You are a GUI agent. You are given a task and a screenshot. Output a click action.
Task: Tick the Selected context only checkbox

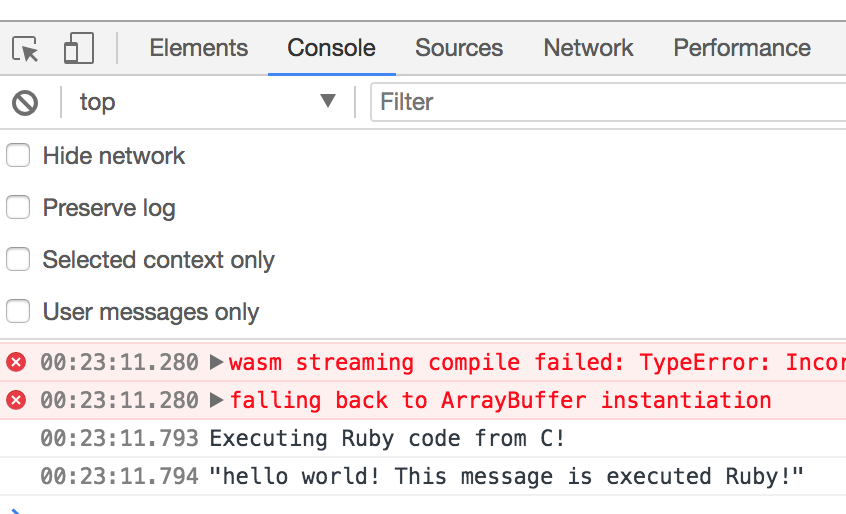[18, 260]
